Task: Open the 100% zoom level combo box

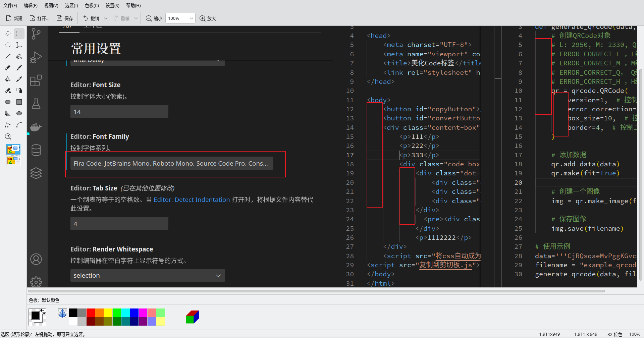Action: pyautogui.click(x=180, y=18)
